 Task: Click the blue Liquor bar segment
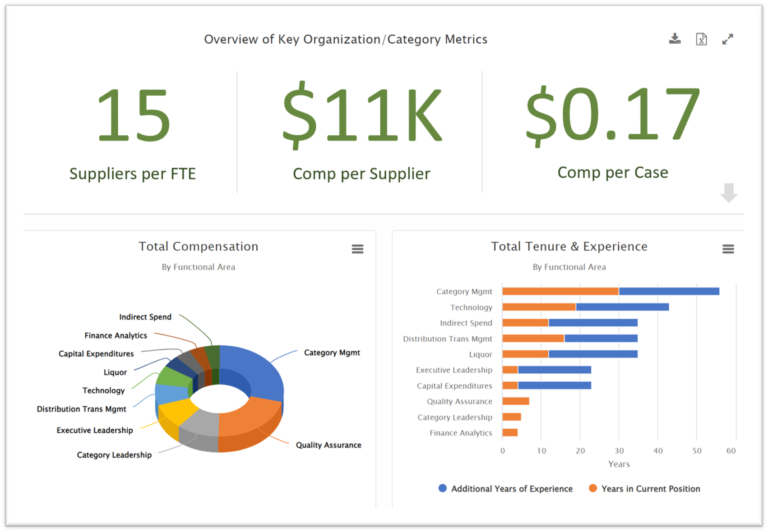(593, 354)
